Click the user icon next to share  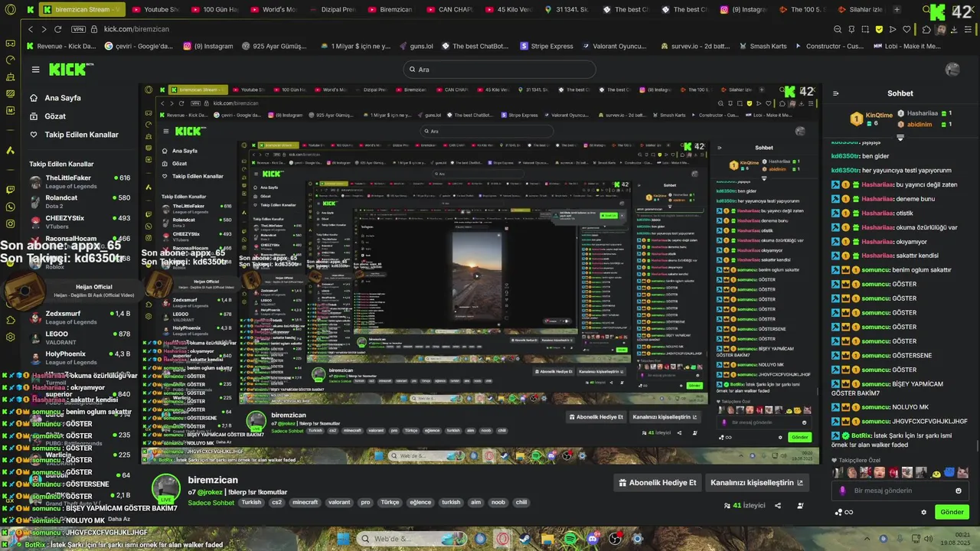(800, 506)
